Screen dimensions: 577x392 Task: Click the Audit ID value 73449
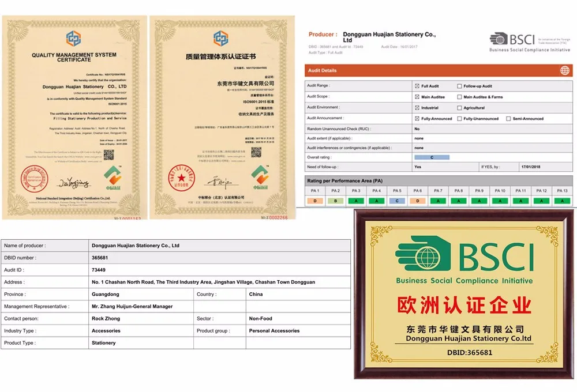[99, 270]
